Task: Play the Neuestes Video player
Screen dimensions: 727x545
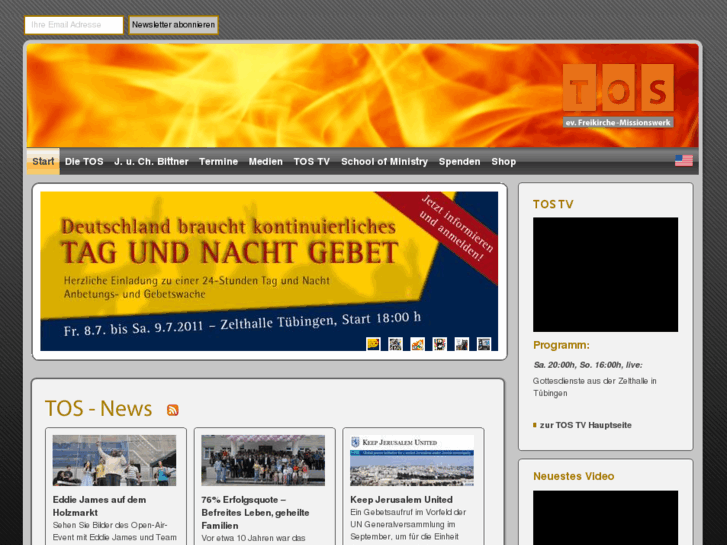Action: click(605, 518)
